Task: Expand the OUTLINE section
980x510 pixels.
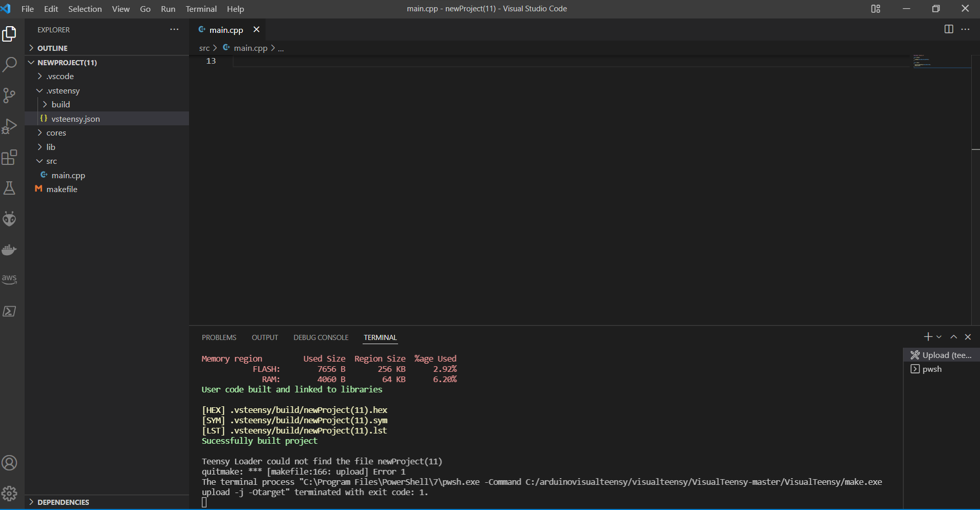Action: click(53, 48)
